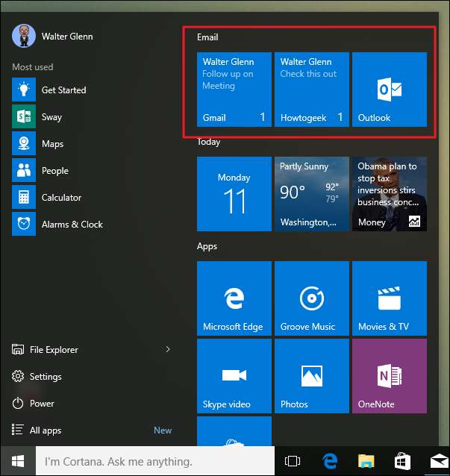Open Settings from the Start menu
This screenshot has width=450, height=476.
click(x=46, y=377)
